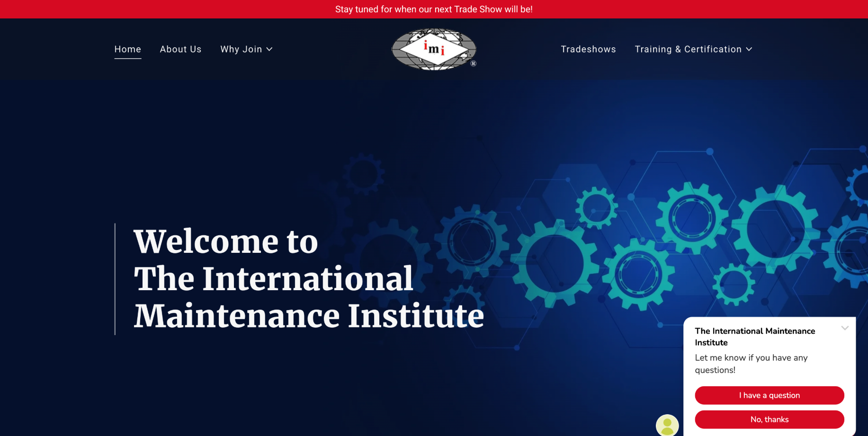This screenshot has width=868, height=436.
Task: Navigate to the Tradeshows page
Action: (588, 49)
